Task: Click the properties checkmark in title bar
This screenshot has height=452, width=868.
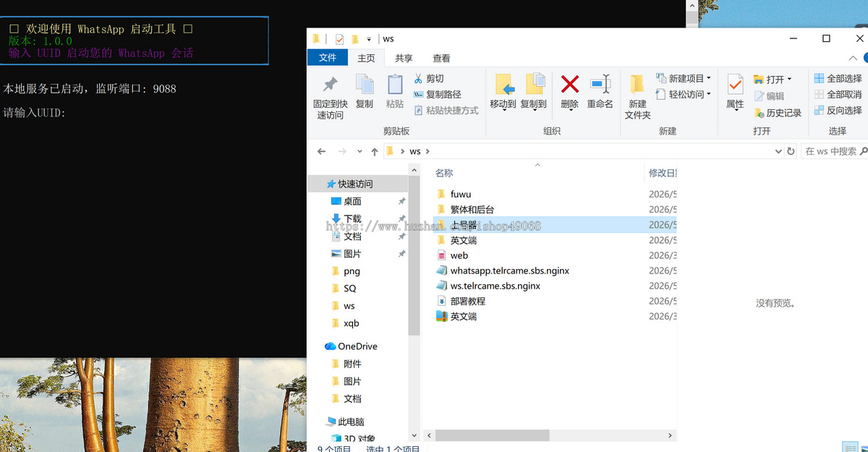Action: pos(339,39)
